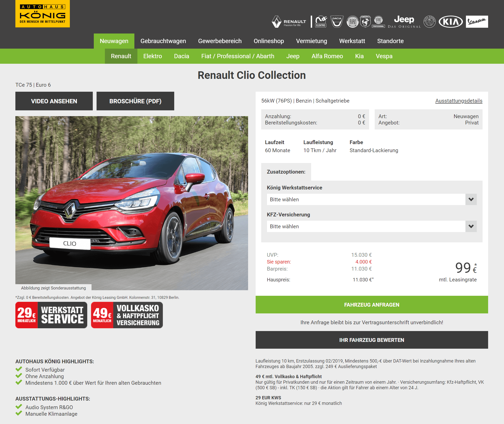Click the 'UVP: 15.030 €' line
The height and width of the screenshot is (424, 504).
point(319,255)
